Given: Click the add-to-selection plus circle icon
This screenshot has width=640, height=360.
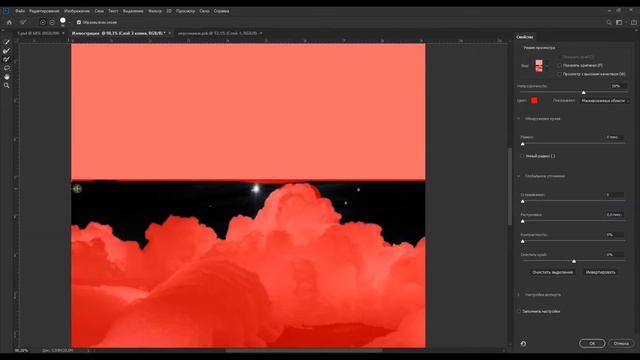Looking at the screenshot, I should (x=42, y=22).
